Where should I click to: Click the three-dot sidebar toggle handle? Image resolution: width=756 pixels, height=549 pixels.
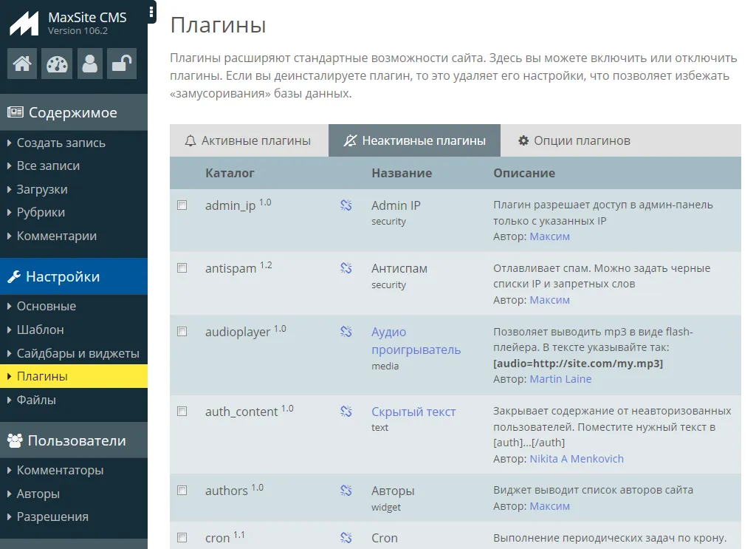[x=151, y=12]
